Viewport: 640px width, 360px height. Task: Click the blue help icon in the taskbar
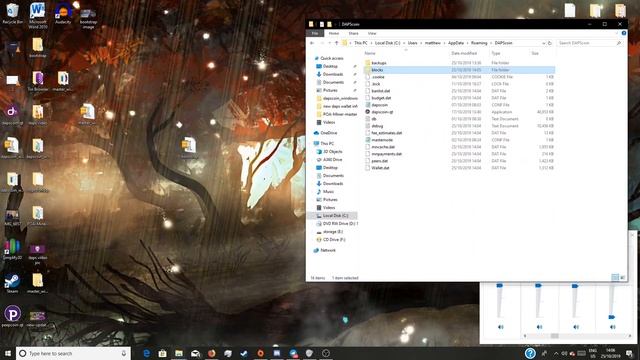tap(530, 353)
